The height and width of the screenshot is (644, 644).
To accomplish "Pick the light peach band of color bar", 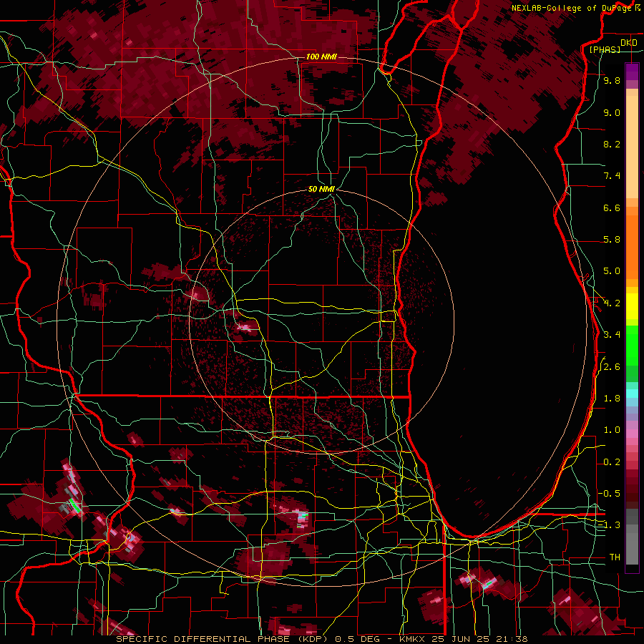I will 632,147.
